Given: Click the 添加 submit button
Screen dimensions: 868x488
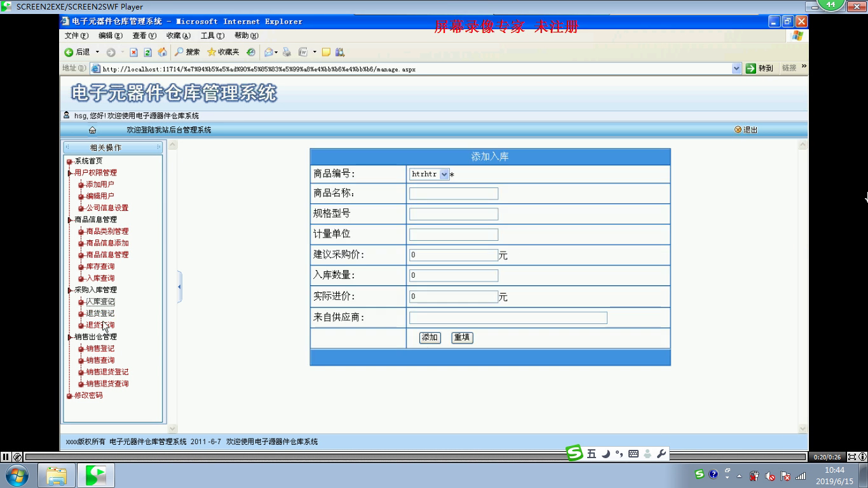Looking at the screenshot, I should click(x=430, y=338).
